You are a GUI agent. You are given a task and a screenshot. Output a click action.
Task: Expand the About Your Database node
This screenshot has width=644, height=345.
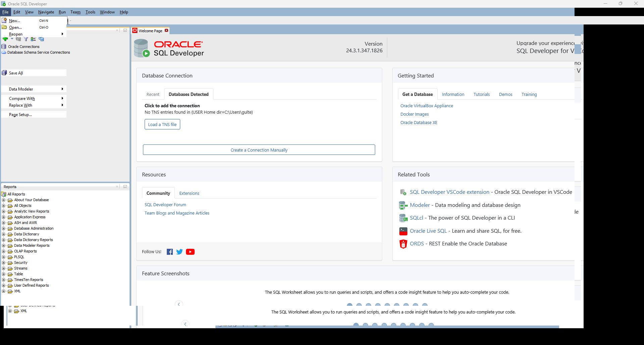pyautogui.click(x=4, y=200)
